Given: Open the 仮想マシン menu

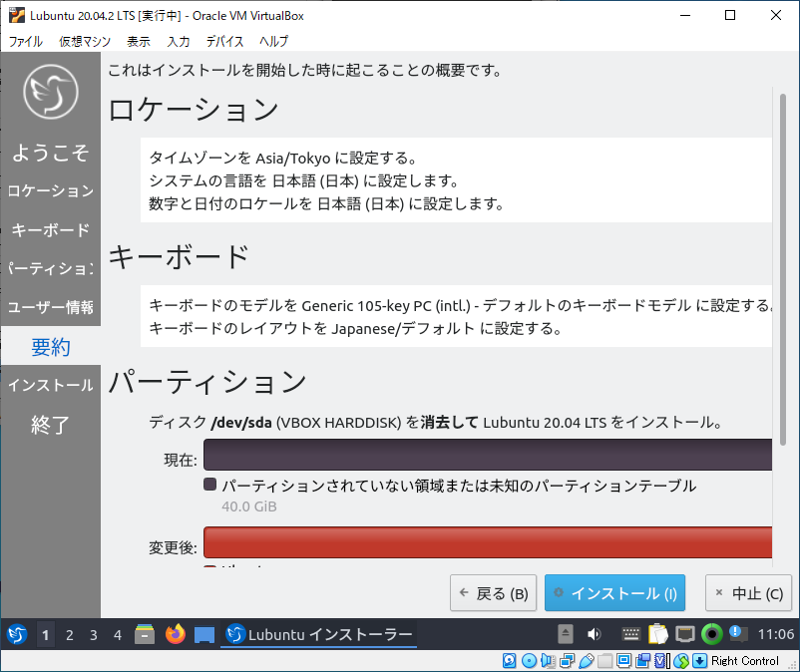Looking at the screenshot, I should click(x=85, y=41).
